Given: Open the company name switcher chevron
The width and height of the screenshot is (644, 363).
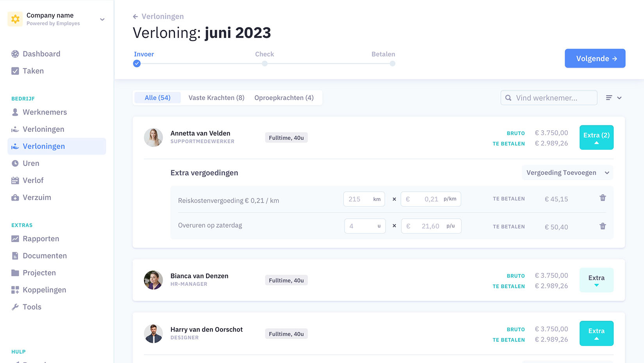Looking at the screenshot, I should (102, 19).
